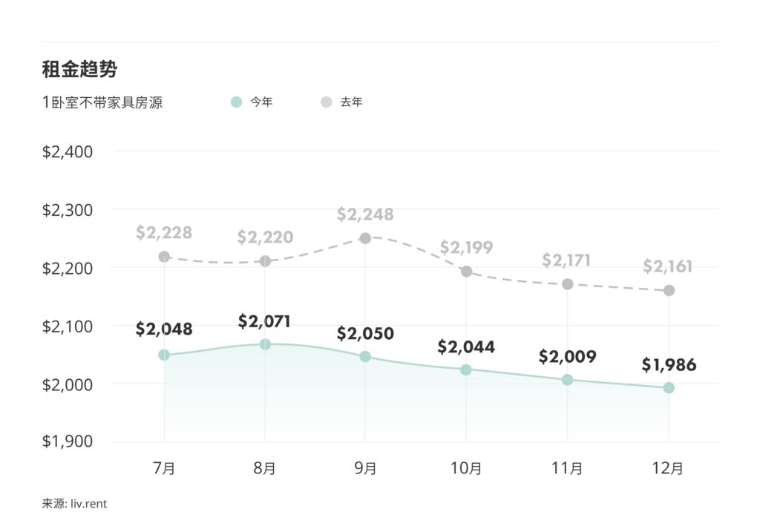Click the green 8月 data point marker

tap(265, 344)
